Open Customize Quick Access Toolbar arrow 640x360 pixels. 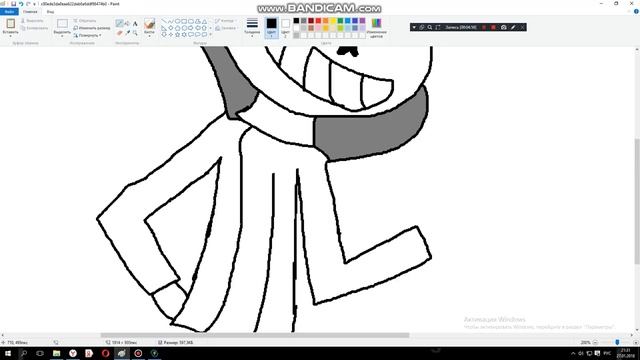pos(34,4)
